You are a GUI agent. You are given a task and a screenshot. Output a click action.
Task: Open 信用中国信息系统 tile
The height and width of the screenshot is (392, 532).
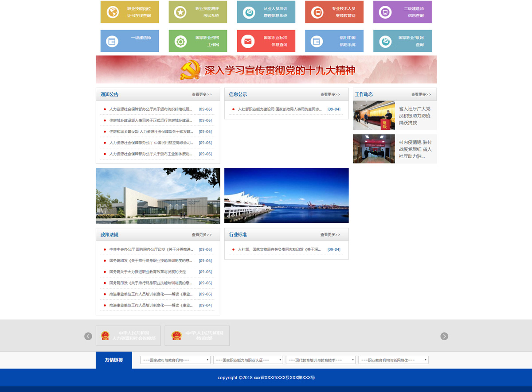pos(334,41)
